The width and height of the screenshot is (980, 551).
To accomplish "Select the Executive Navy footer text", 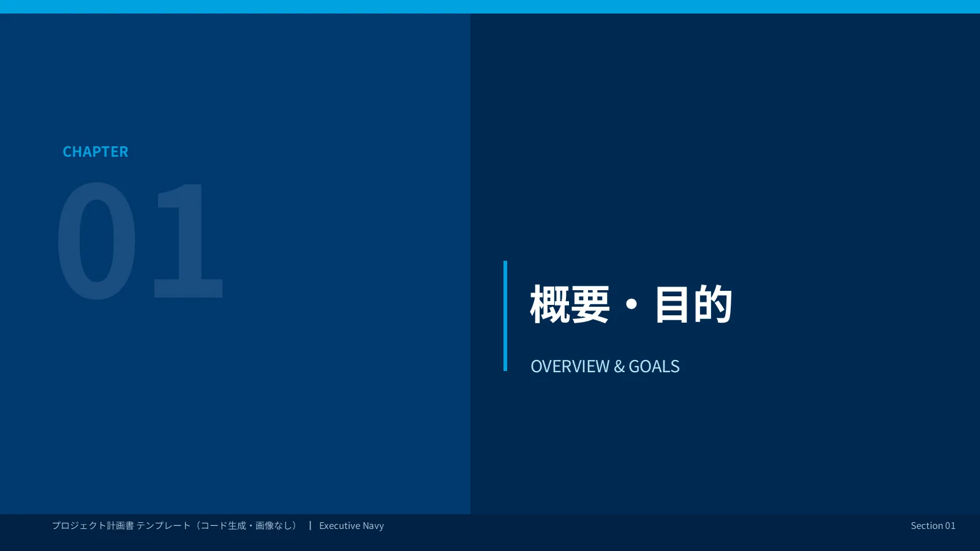I will (352, 525).
